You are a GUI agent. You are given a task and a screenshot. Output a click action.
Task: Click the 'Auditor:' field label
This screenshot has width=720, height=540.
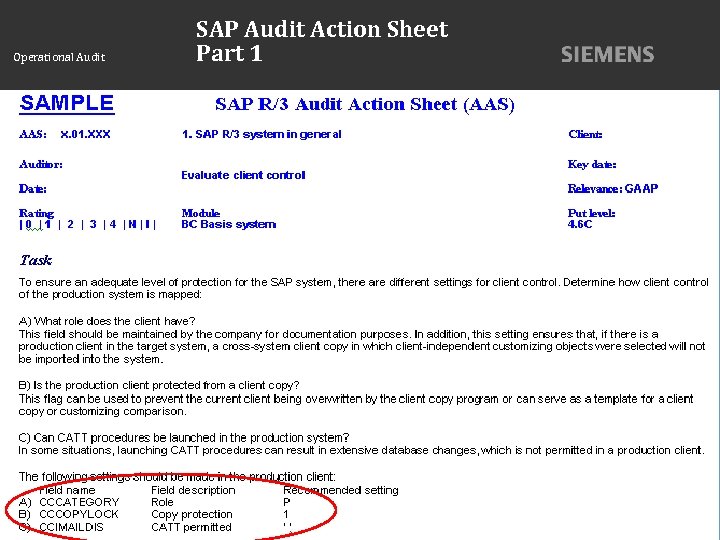coord(41,164)
